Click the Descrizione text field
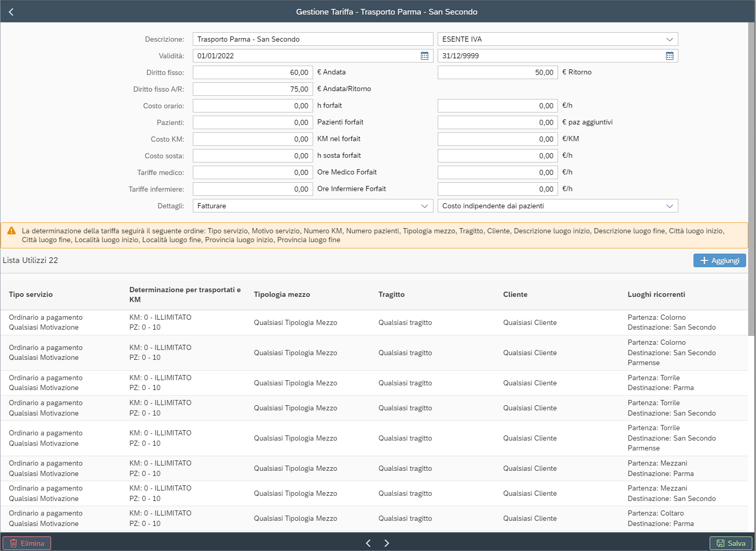Viewport: 756px width, 551px height. [313, 39]
